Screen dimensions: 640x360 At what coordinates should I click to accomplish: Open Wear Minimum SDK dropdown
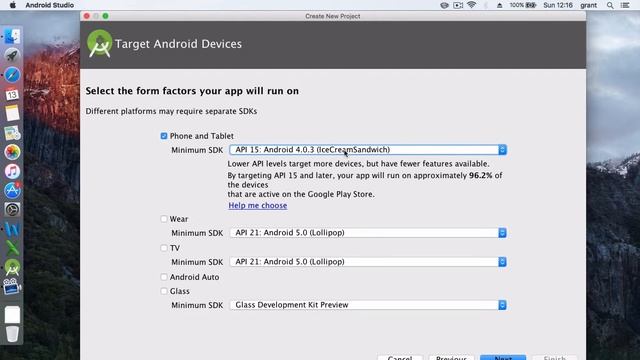368,233
